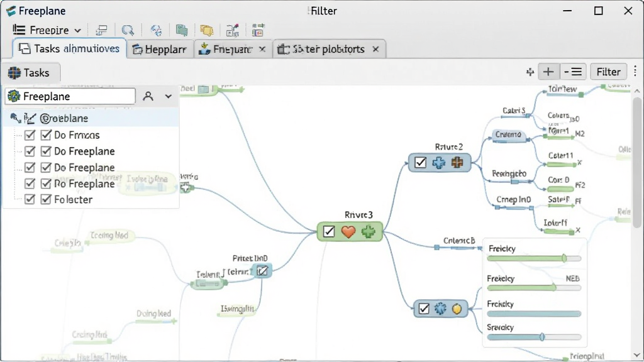Click the minus-list button left of Filter
This screenshot has height=362, width=644.
tap(573, 72)
